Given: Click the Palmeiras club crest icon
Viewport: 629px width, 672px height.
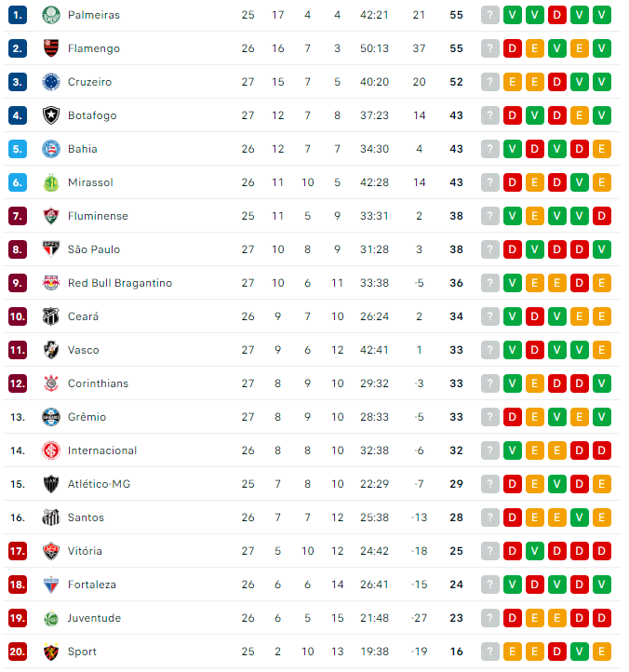Looking at the screenshot, I should click(50, 15).
